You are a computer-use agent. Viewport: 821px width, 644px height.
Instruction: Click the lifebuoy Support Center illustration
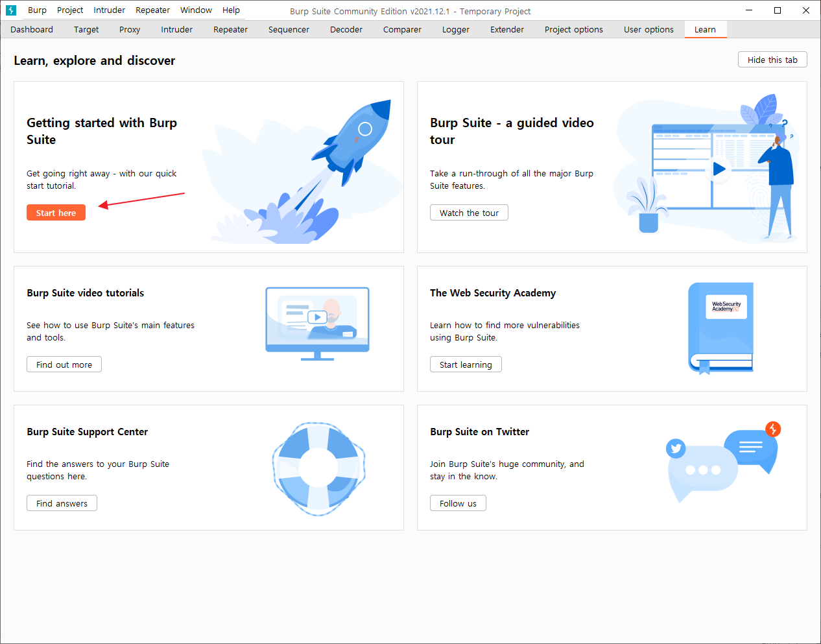318,469
